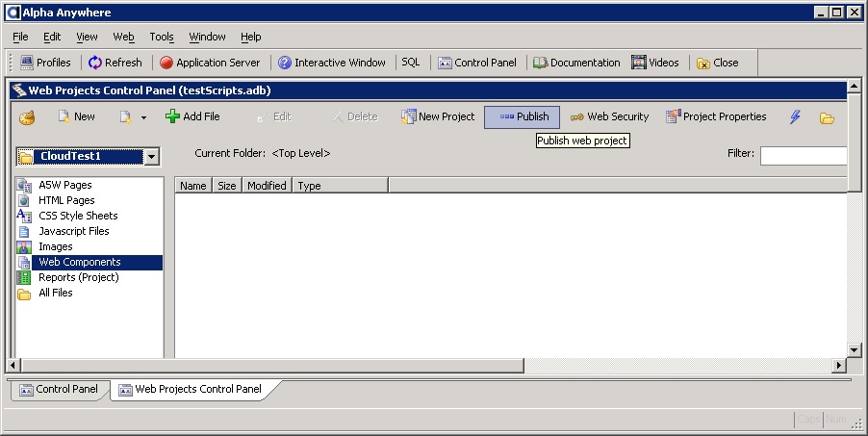Open the Help menu
Viewport: 868px width, 436px height.
(x=251, y=38)
